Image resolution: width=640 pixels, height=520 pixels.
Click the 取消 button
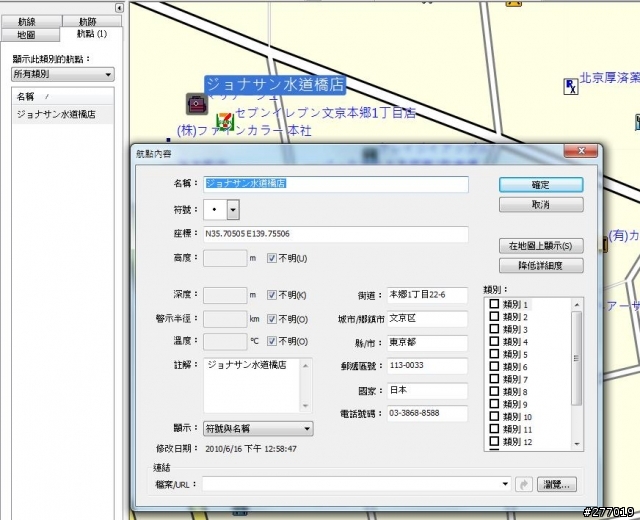541,204
